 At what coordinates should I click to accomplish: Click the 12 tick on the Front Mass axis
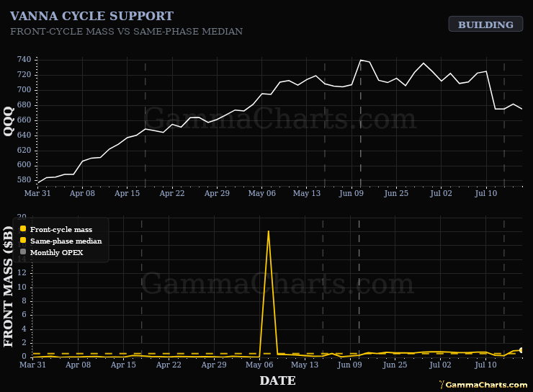[x=22, y=272]
